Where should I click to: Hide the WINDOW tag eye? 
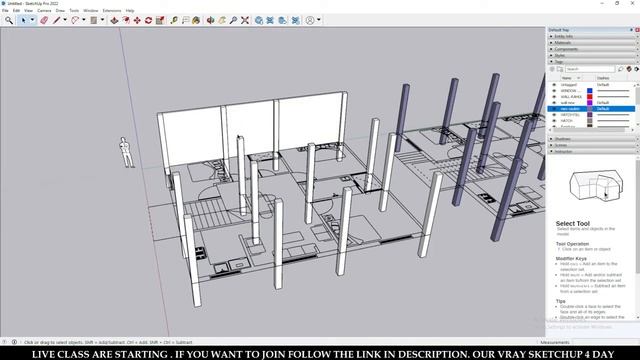coord(554,91)
